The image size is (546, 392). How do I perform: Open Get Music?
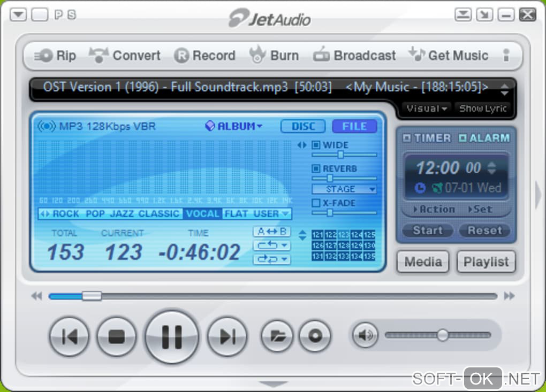click(449, 55)
